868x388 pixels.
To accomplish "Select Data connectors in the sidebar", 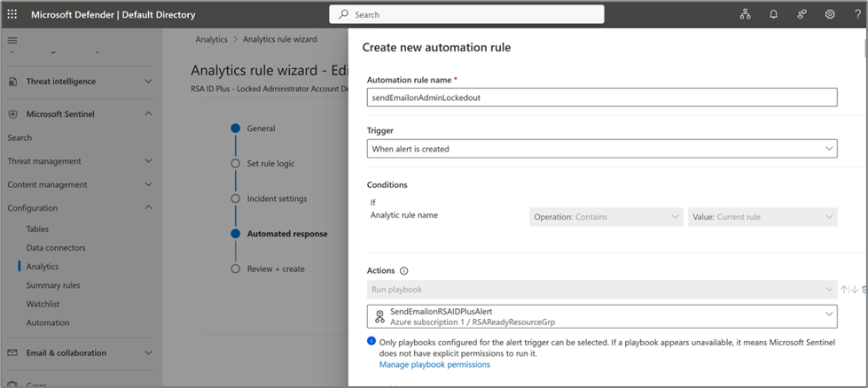I will (x=56, y=248).
